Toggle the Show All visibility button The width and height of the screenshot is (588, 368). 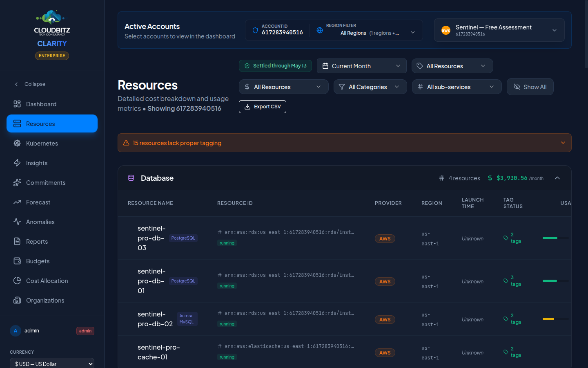[x=530, y=87]
